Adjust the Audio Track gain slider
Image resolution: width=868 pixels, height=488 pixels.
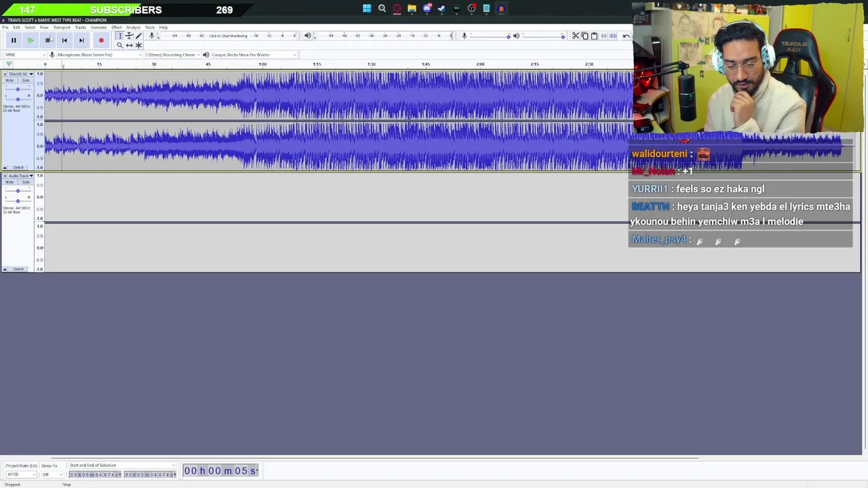(18, 191)
